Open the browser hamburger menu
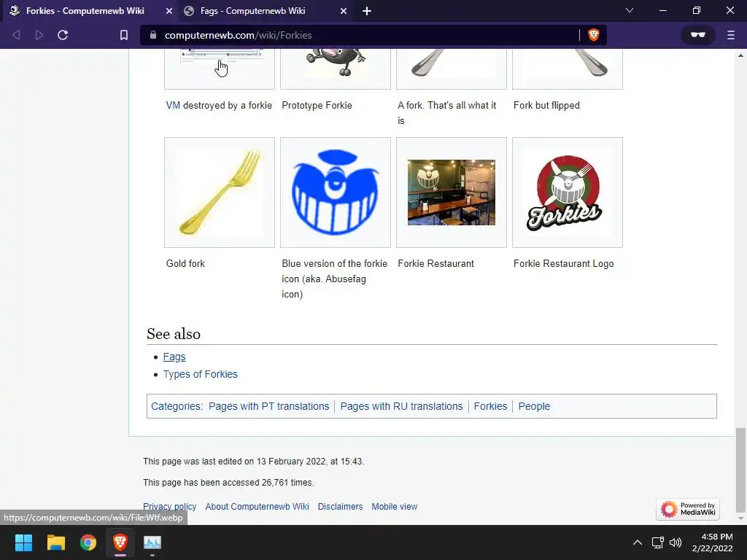Image resolution: width=747 pixels, height=560 pixels. (731, 35)
